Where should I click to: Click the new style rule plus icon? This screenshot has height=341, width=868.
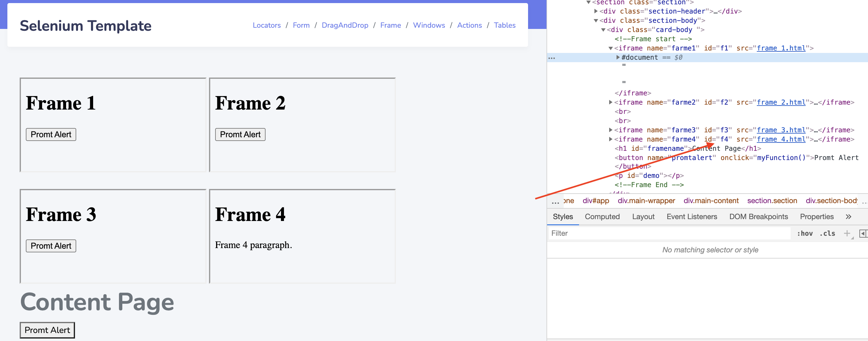tap(846, 233)
